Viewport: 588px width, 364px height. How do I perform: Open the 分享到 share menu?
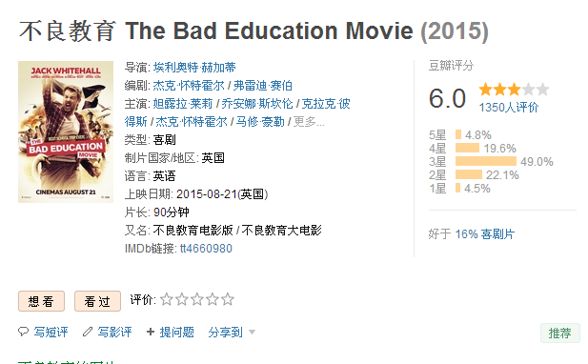(225, 333)
